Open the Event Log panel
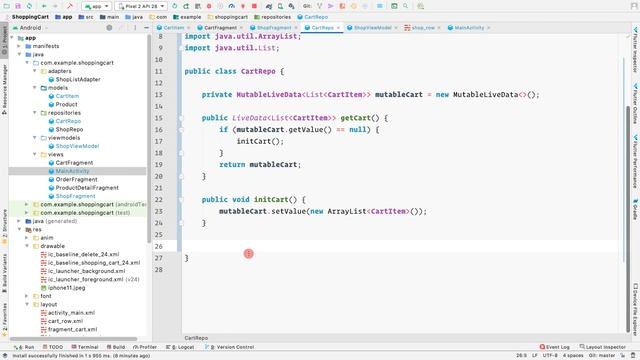Viewport: 640px width, 360px height. [554, 347]
